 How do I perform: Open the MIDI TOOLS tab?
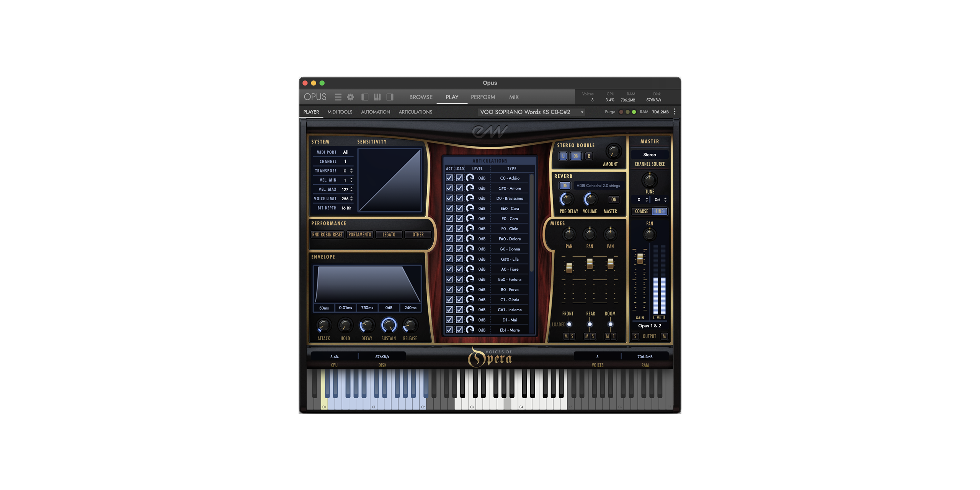pyautogui.click(x=340, y=112)
